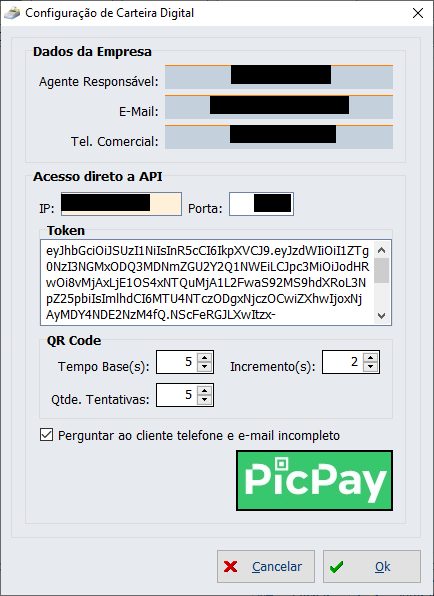Confirm settings with the Ok button
This screenshot has height=596, width=434.
[372, 566]
